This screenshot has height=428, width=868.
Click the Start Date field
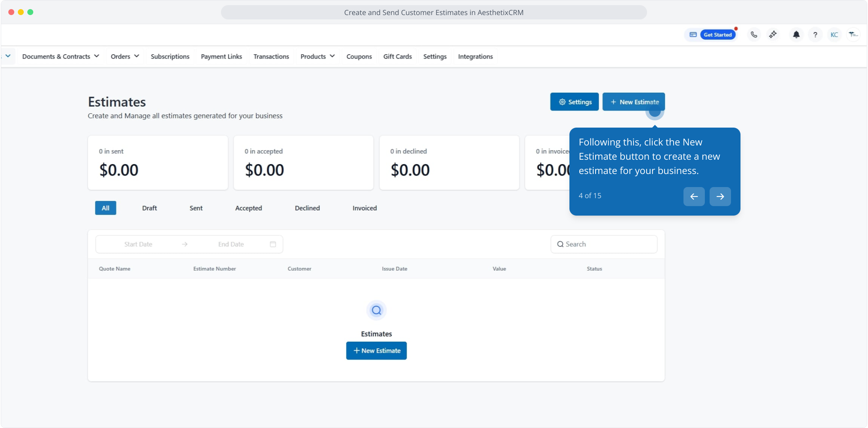138,244
